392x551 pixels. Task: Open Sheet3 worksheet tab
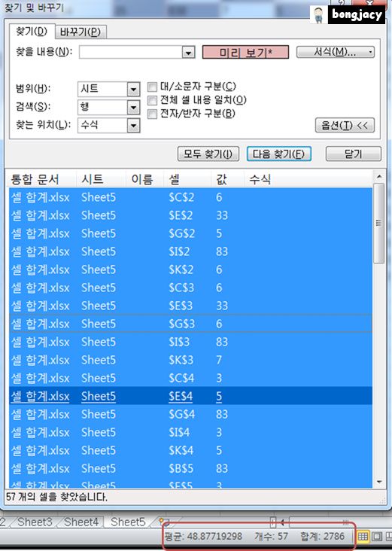35,522
